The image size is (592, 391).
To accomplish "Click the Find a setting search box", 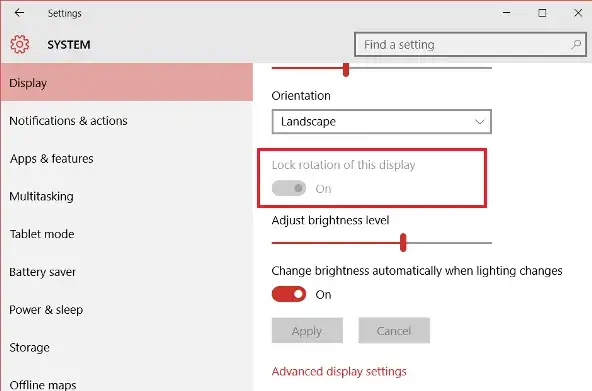I will coord(470,45).
